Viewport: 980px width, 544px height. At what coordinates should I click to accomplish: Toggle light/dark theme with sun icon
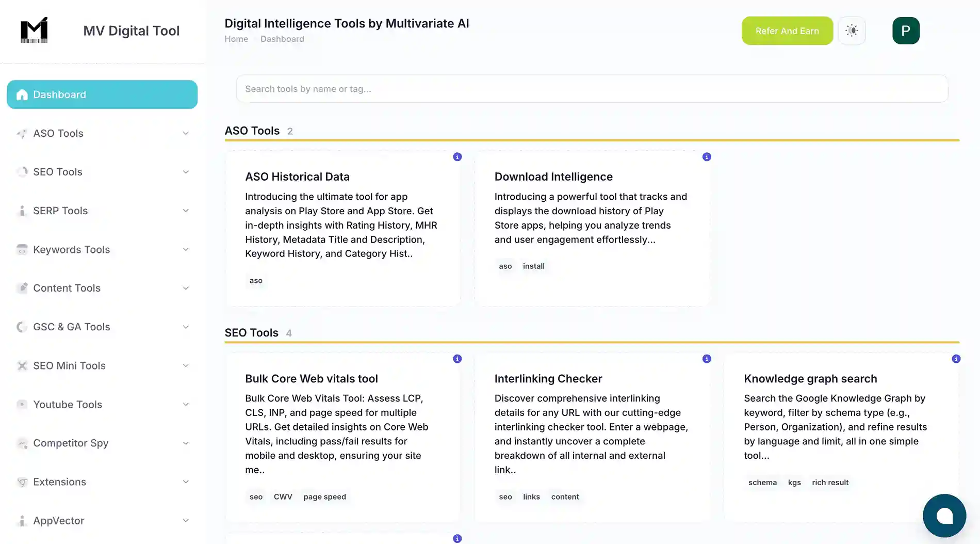[x=852, y=30]
